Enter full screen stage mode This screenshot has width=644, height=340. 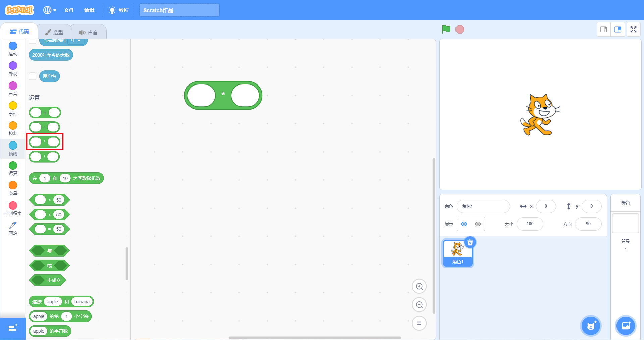point(633,30)
